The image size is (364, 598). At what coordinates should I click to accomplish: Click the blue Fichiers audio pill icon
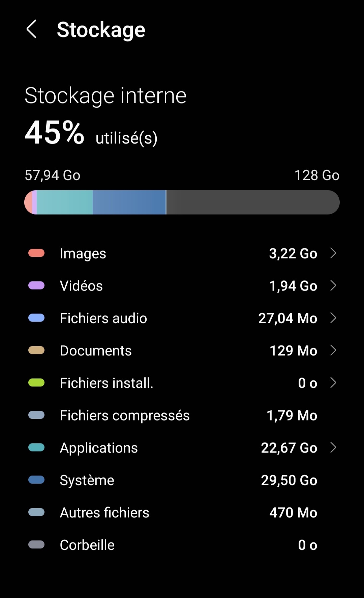[36, 318]
